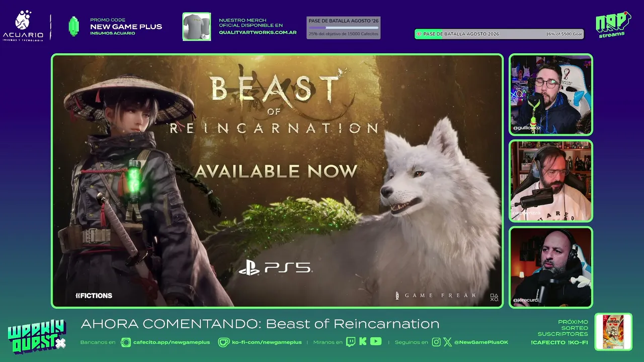
Task: Click the PlayStation shapes icon in trailer corner
Action: point(494,298)
